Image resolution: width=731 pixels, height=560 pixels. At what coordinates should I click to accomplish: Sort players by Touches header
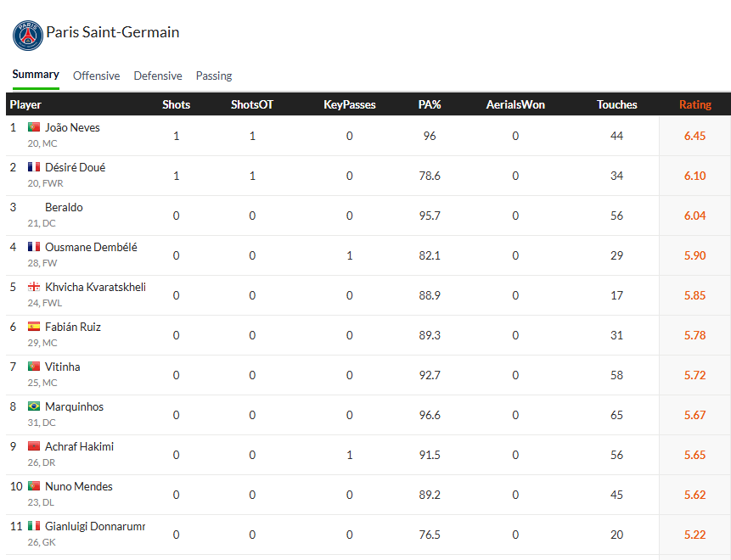pyautogui.click(x=616, y=104)
